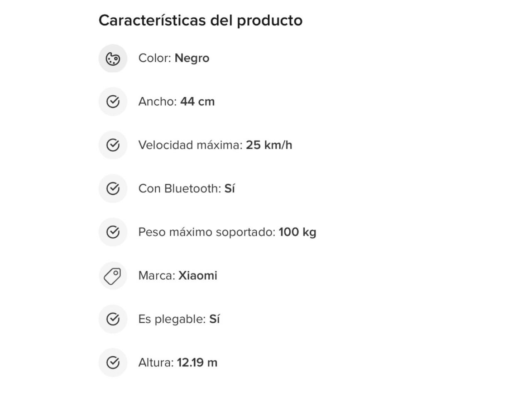Click the '25 km/h' speed value
532x399 pixels.
[269, 145]
